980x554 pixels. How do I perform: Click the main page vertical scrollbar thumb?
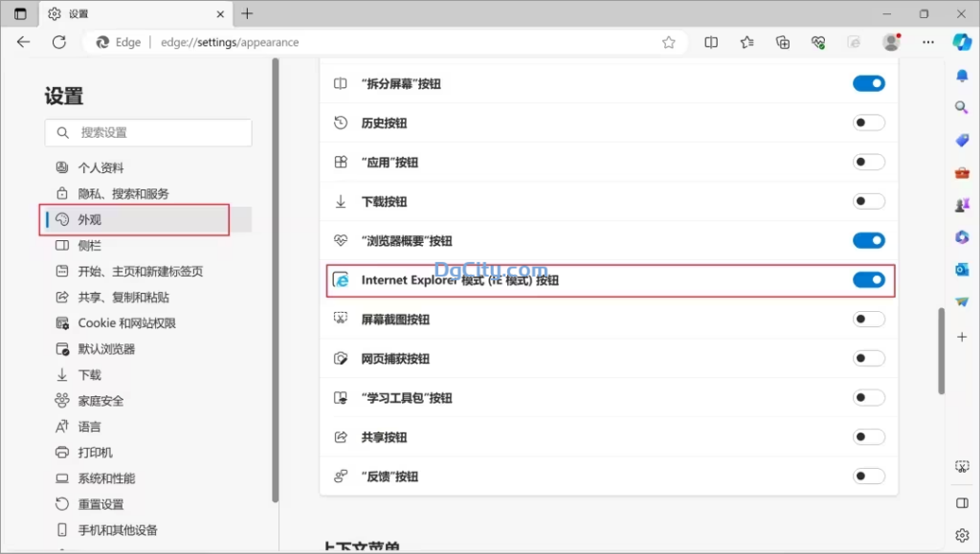[x=942, y=352]
